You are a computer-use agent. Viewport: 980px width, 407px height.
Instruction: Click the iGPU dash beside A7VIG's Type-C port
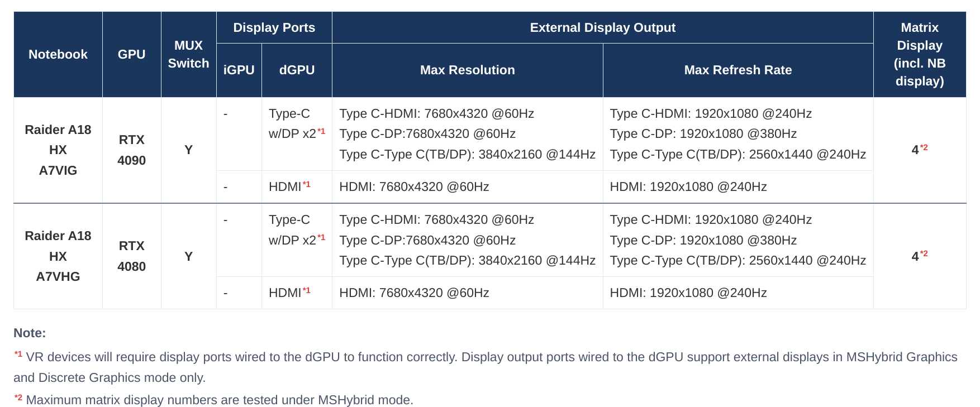tap(226, 114)
